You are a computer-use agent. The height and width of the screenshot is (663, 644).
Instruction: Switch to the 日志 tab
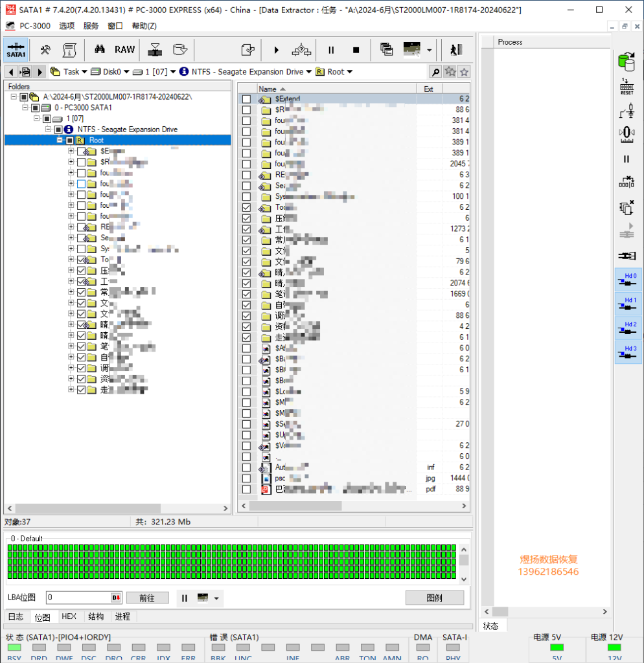pos(16,616)
